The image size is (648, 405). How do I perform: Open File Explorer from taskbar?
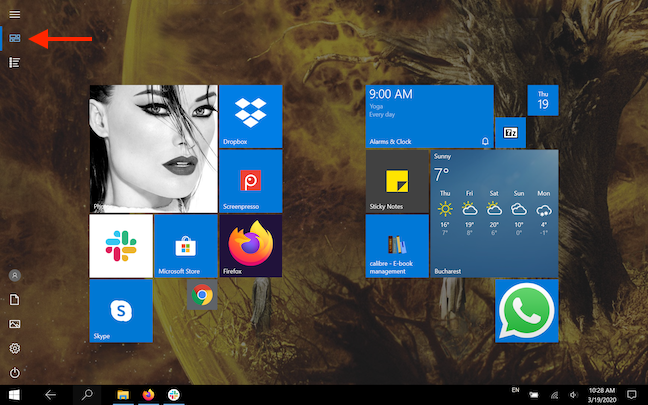(123, 395)
